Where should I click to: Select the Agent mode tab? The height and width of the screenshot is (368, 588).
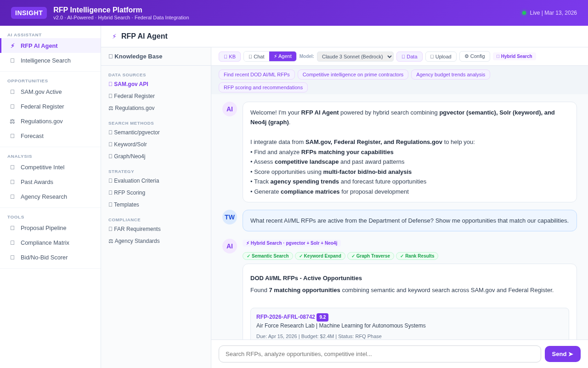(283, 57)
